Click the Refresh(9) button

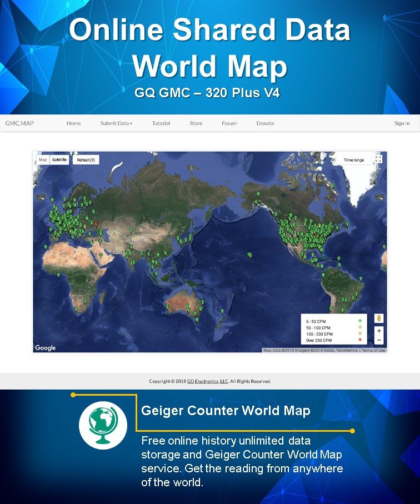(86, 159)
